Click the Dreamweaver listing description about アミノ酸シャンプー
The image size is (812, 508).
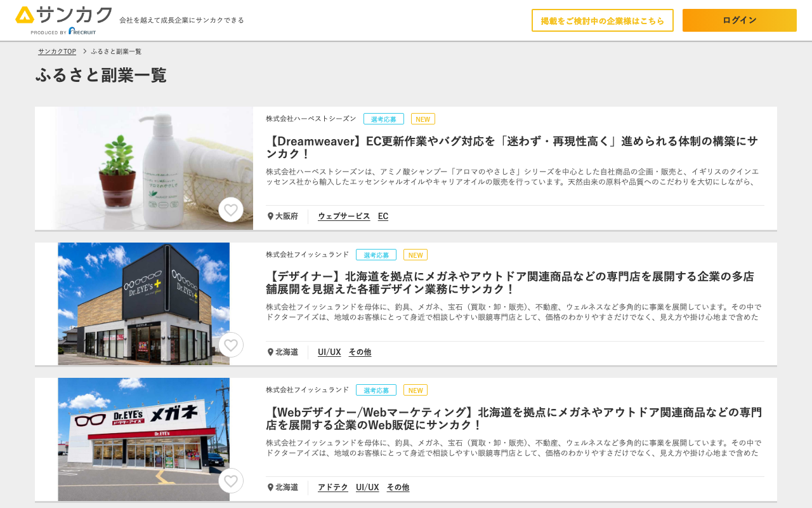click(x=512, y=177)
